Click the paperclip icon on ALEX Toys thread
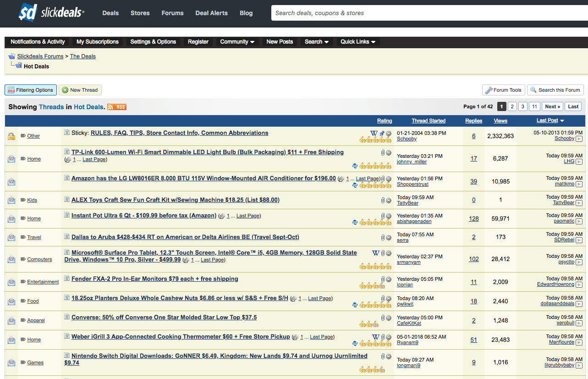Viewport: 588px width, 379px height. [x=383, y=201]
